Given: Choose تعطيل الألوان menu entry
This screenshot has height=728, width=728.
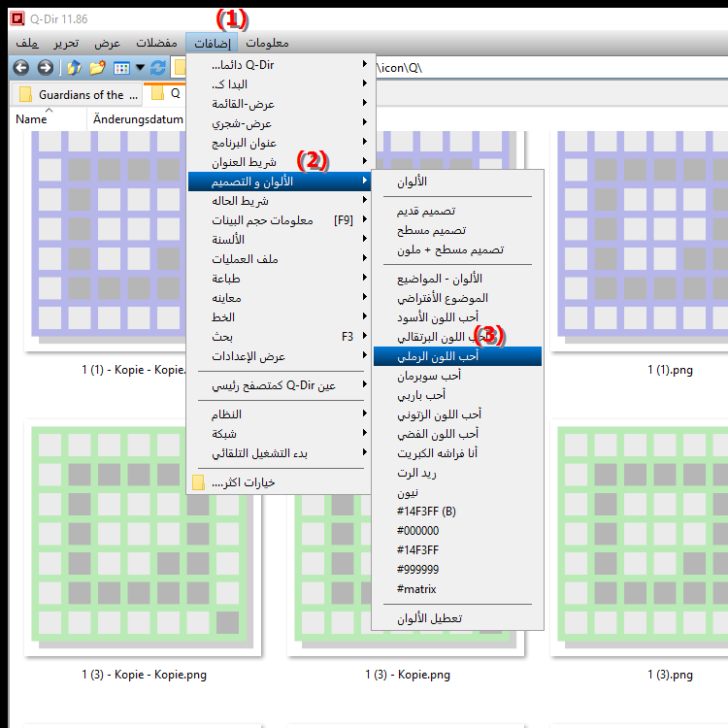Looking at the screenshot, I should pyautogui.click(x=452, y=618).
